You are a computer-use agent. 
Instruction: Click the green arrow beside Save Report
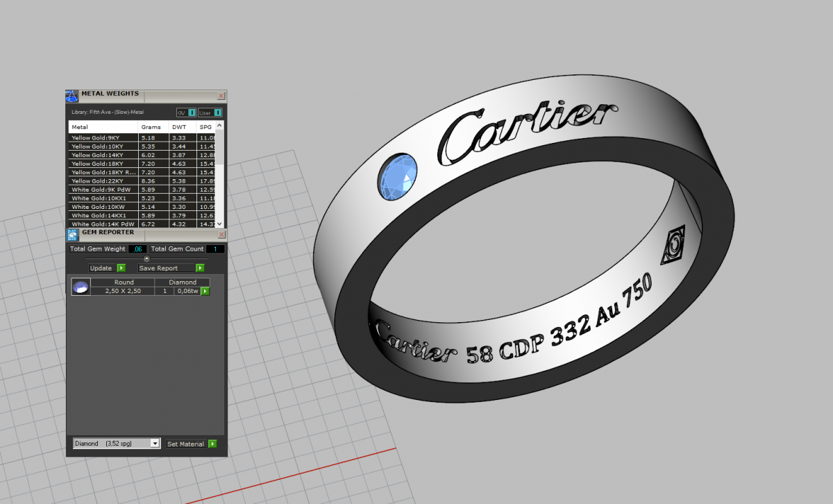200,268
